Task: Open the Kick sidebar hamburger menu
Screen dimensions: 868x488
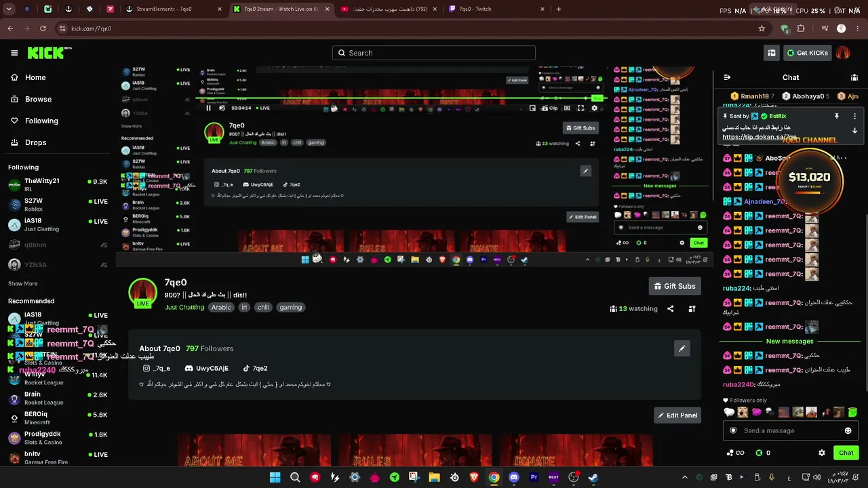Action: pyautogui.click(x=14, y=53)
